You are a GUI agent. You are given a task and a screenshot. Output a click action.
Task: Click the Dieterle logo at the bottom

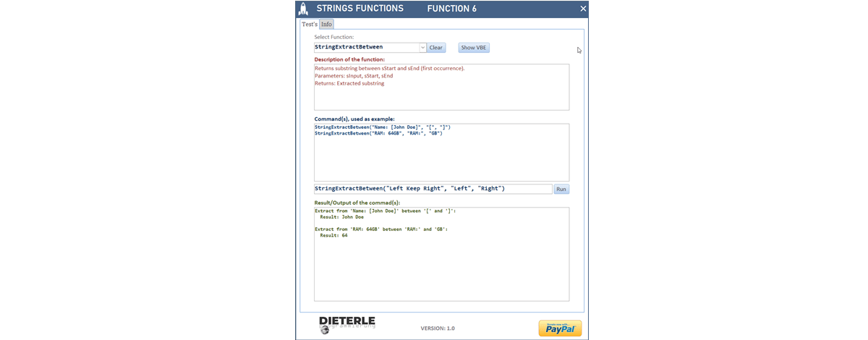(x=347, y=325)
